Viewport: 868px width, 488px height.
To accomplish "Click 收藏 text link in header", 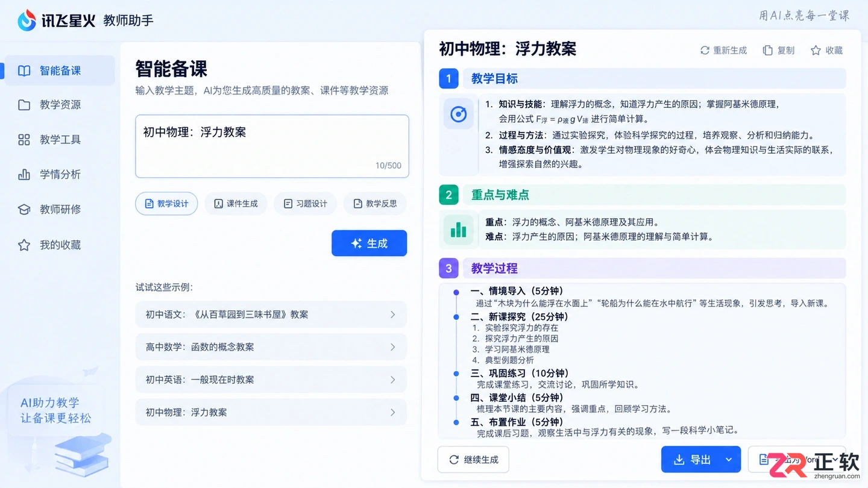I will tap(834, 51).
